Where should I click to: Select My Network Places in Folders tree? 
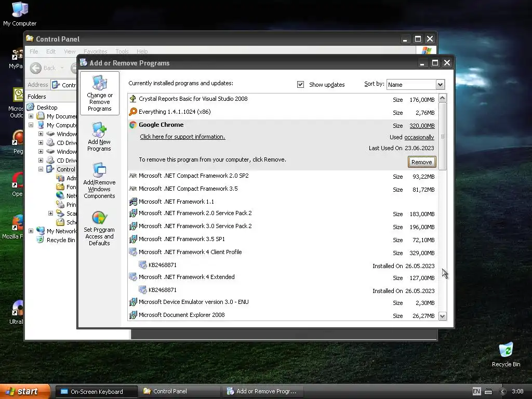point(61,231)
